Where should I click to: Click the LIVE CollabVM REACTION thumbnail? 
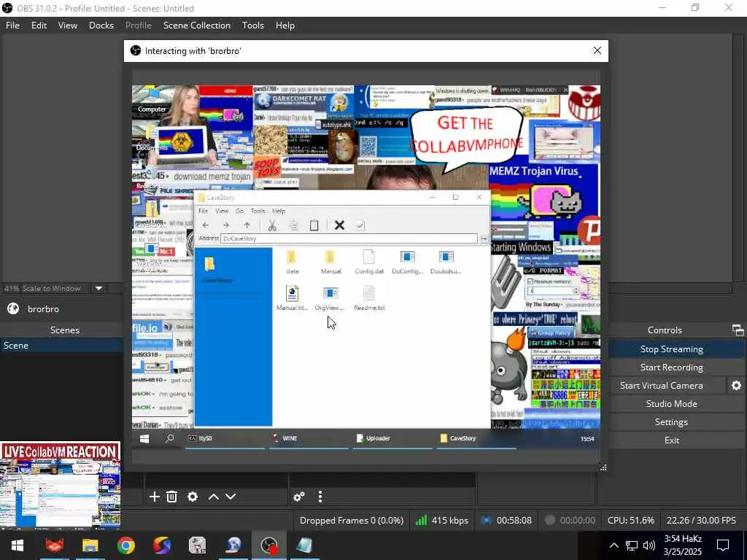pos(60,485)
